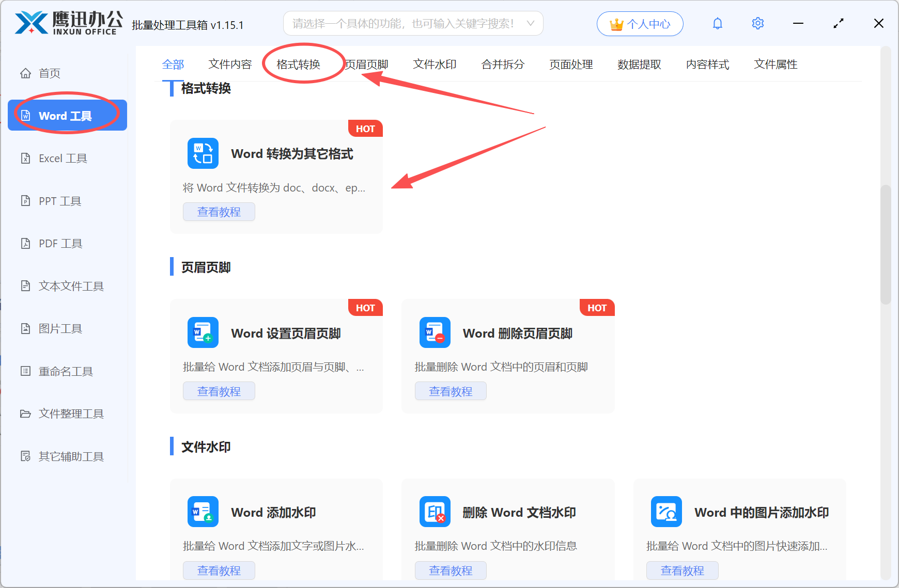The height and width of the screenshot is (588, 899).
Task: Open the Word 转换为其它格式 tool icon
Action: [203, 153]
